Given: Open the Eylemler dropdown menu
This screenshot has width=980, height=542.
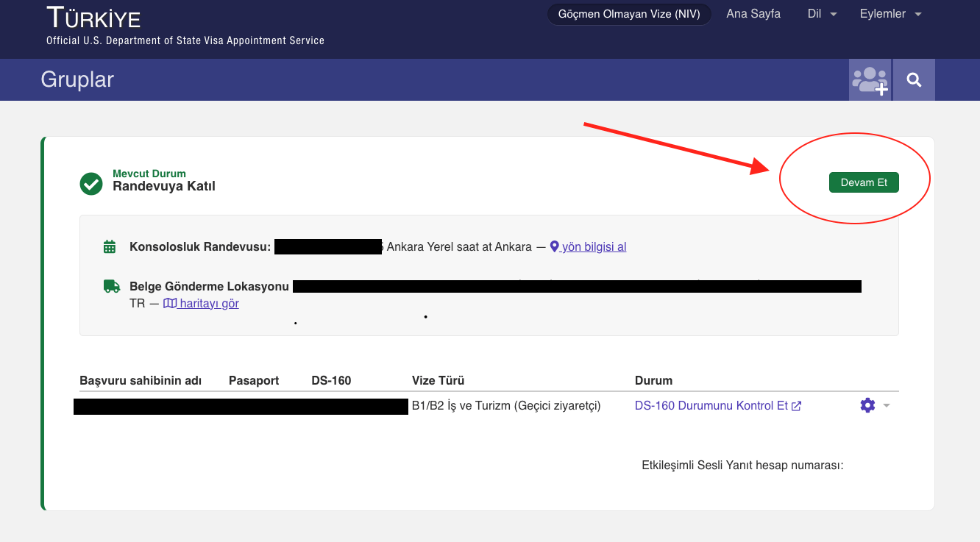Looking at the screenshot, I should point(890,14).
